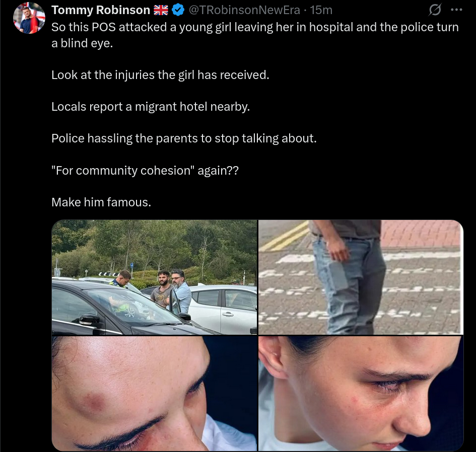Image resolution: width=476 pixels, height=452 pixels.
Task: Open the @TRobinsonNewEra handle link
Action: pyautogui.click(x=244, y=10)
